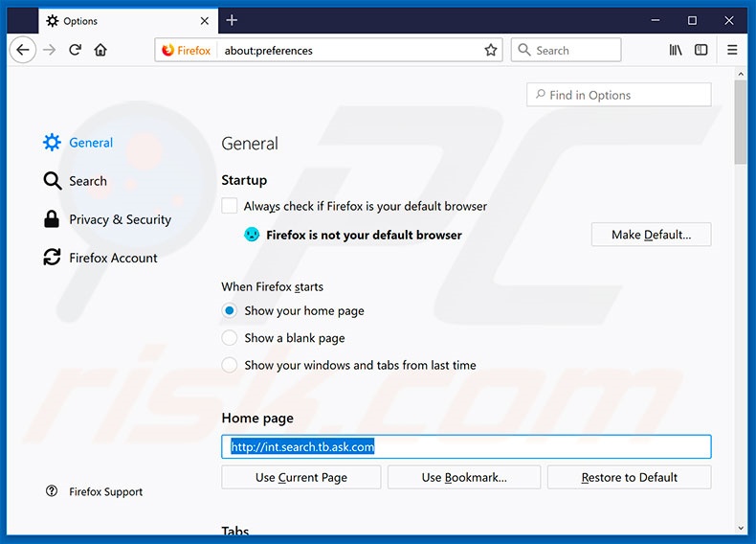Open Privacy & Security preferences category
This screenshot has width=756, height=544.
(107, 219)
